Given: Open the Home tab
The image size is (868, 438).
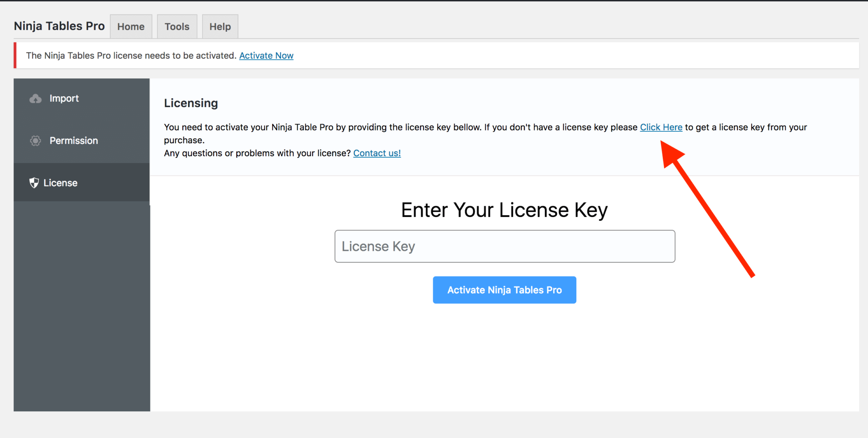Looking at the screenshot, I should (131, 27).
